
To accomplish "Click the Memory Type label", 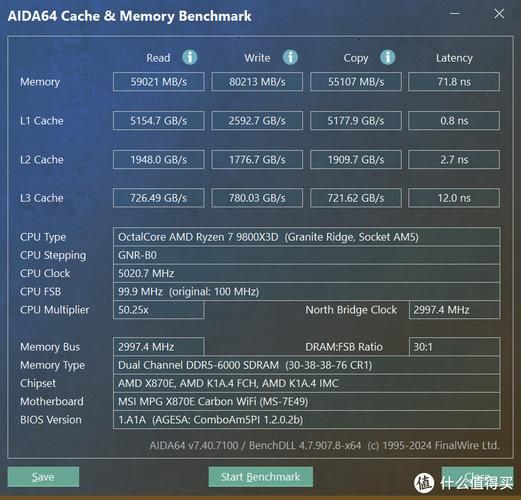I will [x=52, y=365].
